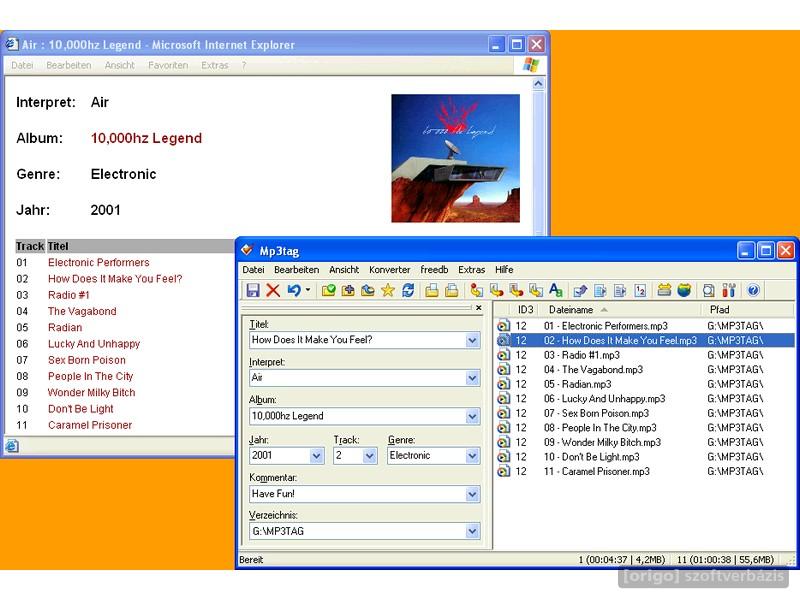The image size is (800, 600).
Task: Open the Actions icon showing letters Aa
Action: (x=556, y=290)
